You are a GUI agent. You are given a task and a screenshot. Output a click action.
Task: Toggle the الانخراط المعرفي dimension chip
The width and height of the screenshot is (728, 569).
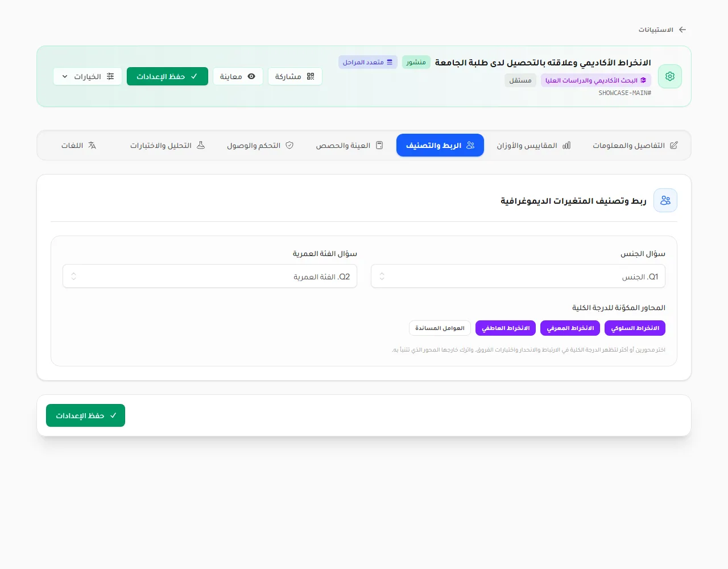[570, 328]
